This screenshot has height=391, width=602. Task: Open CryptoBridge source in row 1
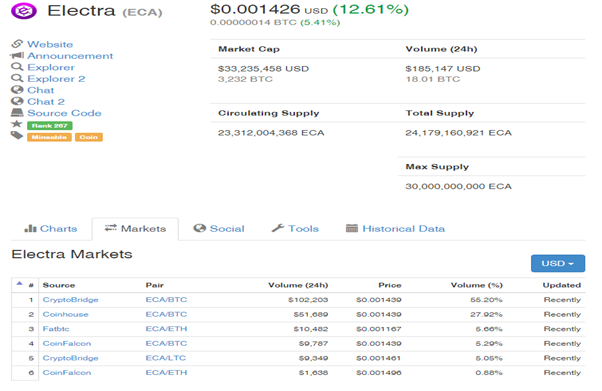pyautogui.click(x=70, y=300)
